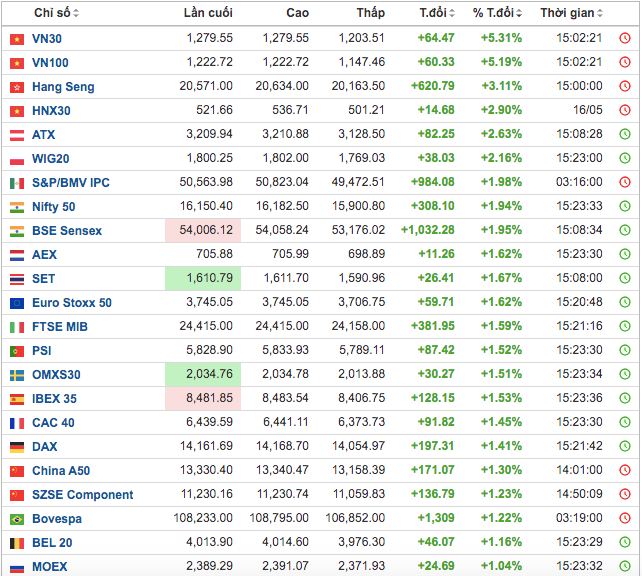Click the green clock icon in WIG20 row

(624, 159)
